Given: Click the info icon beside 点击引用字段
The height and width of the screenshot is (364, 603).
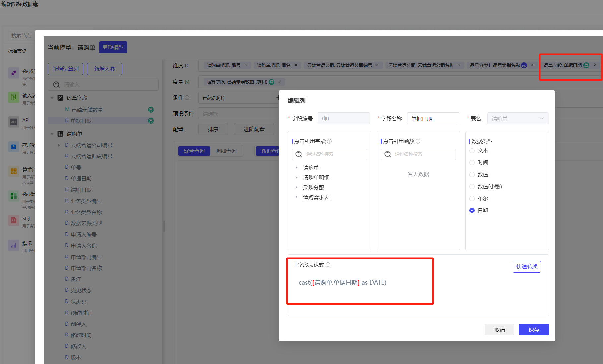Looking at the screenshot, I should (x=329, y=141).
